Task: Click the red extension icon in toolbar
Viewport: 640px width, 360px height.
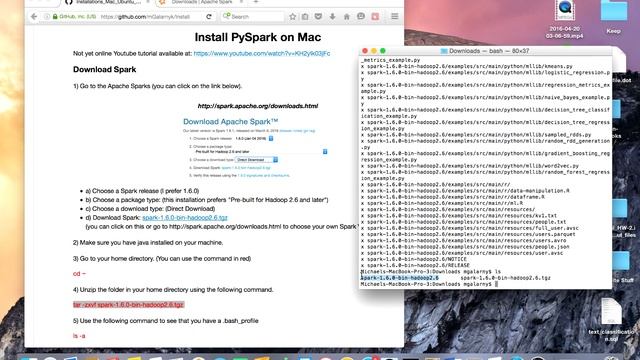Action: [375, 17]
